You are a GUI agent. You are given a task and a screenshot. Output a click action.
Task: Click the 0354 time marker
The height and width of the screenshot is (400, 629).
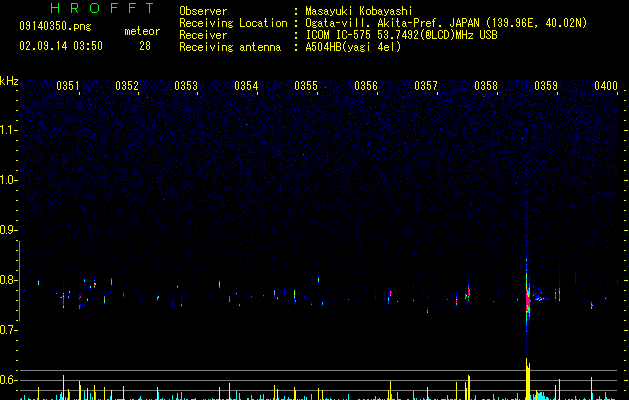tap(246, 86)
